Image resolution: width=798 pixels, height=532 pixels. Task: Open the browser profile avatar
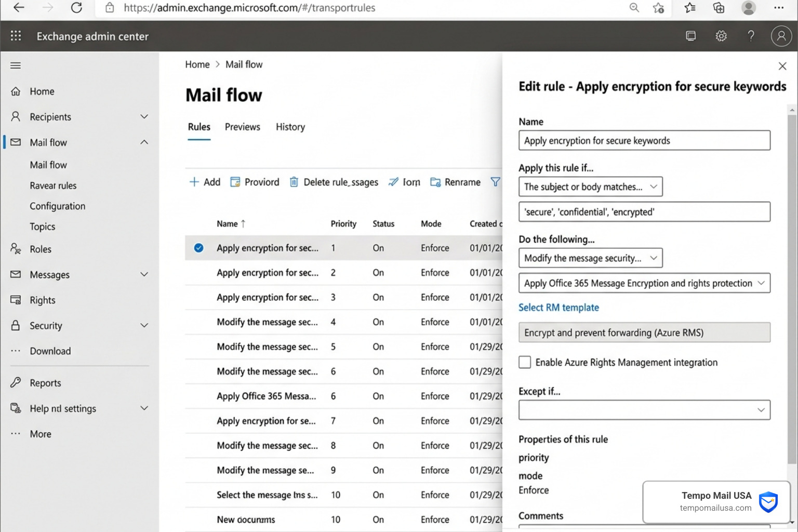(749, 8)
